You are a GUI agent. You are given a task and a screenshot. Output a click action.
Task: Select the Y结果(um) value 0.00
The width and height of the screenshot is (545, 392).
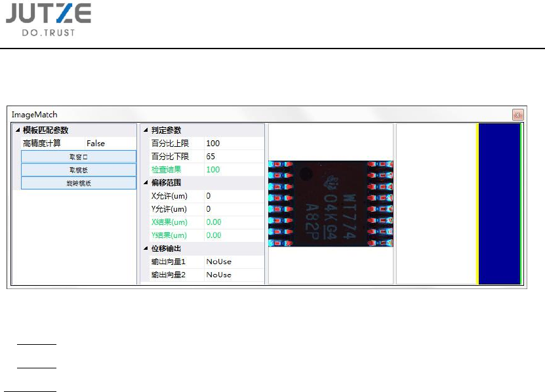click(234, 235)
